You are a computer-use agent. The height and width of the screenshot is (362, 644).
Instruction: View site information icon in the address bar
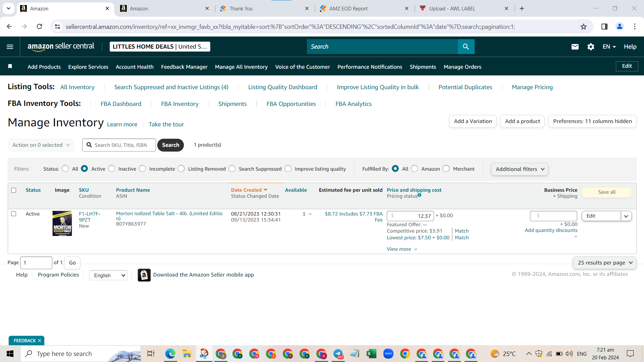click(58, 26)
